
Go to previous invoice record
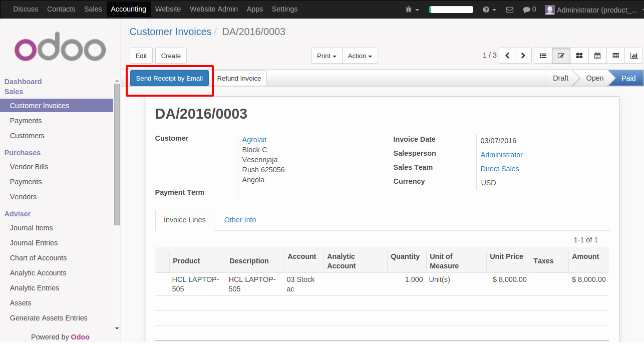coord(507,56)
